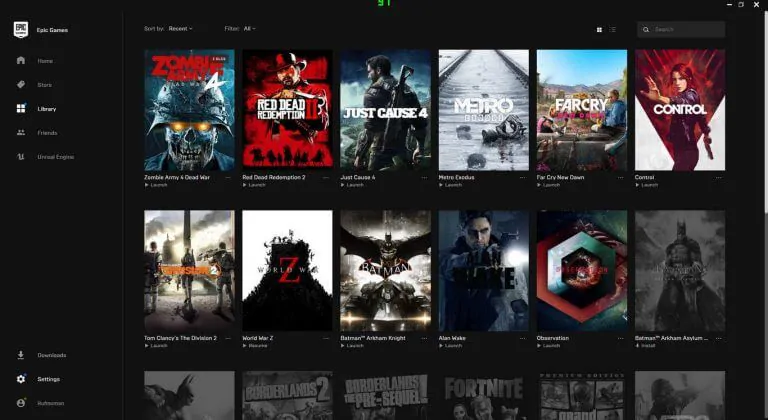Click the search magnifier icon
The image size is (768, 420).
tap(646, 29)
